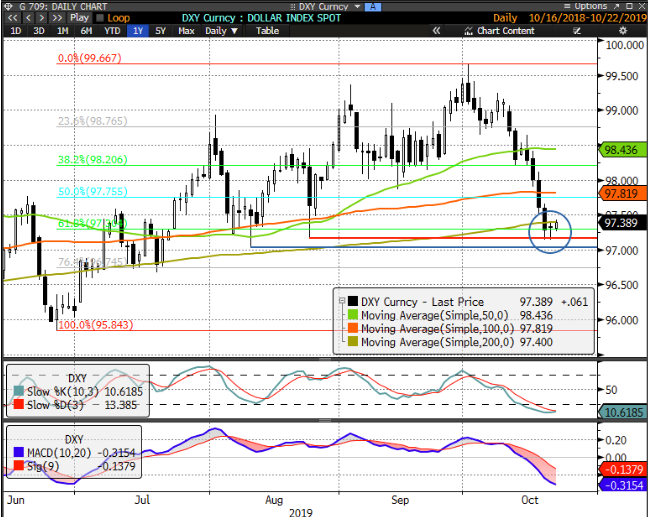Image resolution: width=651 pixels, height=527 pixels.
Task: Open the Chart Content panel
Action: coord(505,31)
